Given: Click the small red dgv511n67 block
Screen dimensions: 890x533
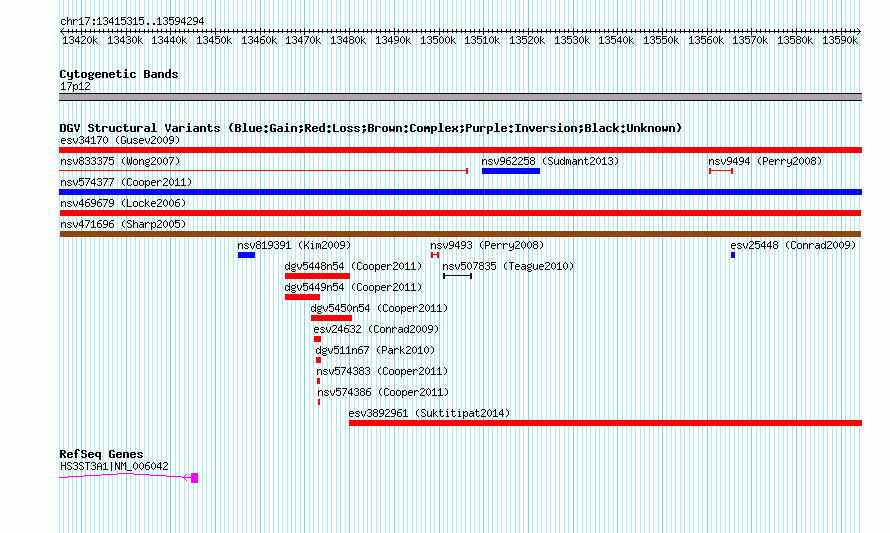Looking at the screenshot, I should tap(318, 360).
